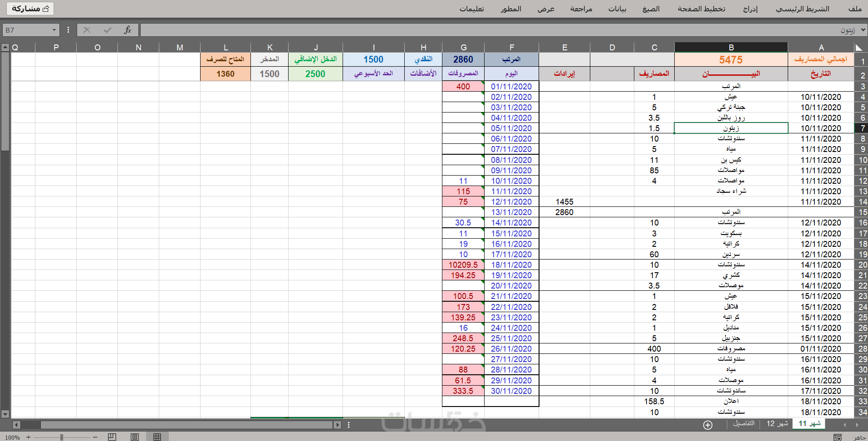Select the شهر 11 sheet tab
The image size is (868, 441).
pyautogui.click(x=809, y=423)
